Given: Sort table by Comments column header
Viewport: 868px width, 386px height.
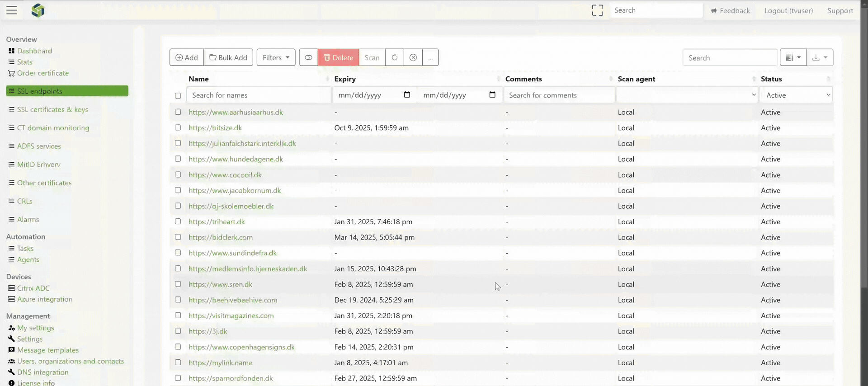Looking at the screenshot, I should tap(559, 79).
